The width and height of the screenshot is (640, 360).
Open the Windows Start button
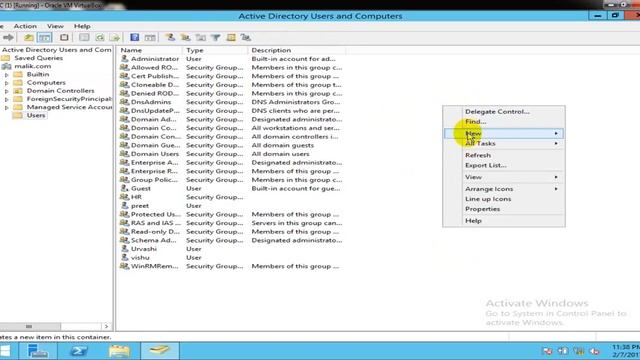coord(5,351)
